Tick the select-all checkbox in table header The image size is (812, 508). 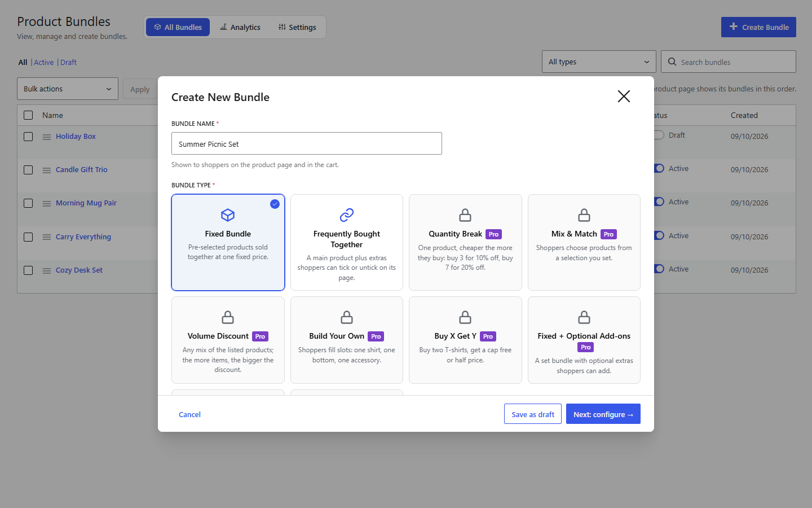pyautogui.click(x=28, y=115)
